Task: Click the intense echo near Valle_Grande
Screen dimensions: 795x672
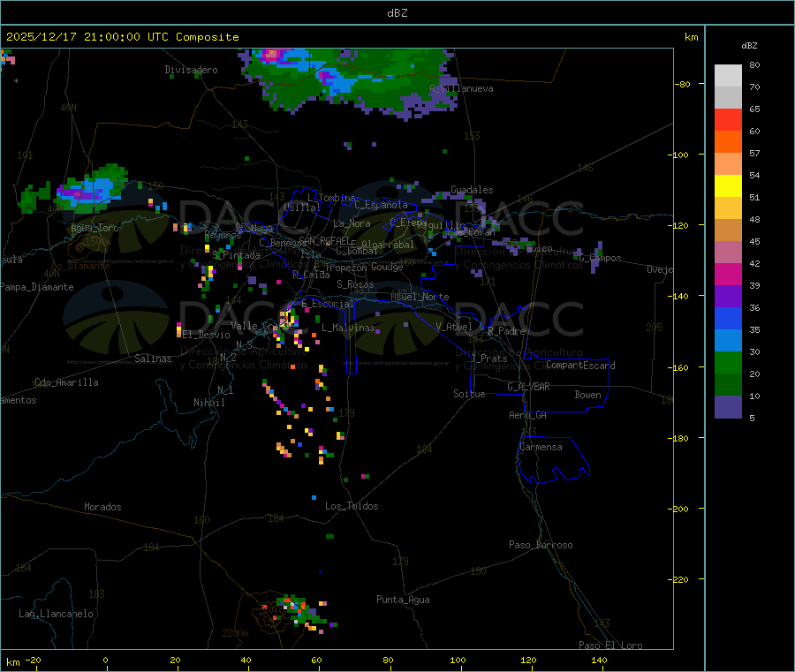Action: 287,320
